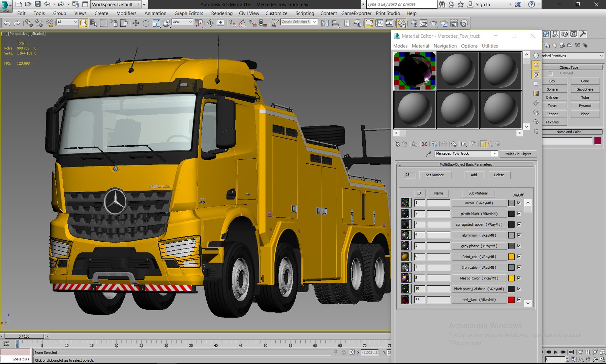The image size is (606, 364).
Task: Enable the AutoGrid checkbox
Action: click(551, 73)
